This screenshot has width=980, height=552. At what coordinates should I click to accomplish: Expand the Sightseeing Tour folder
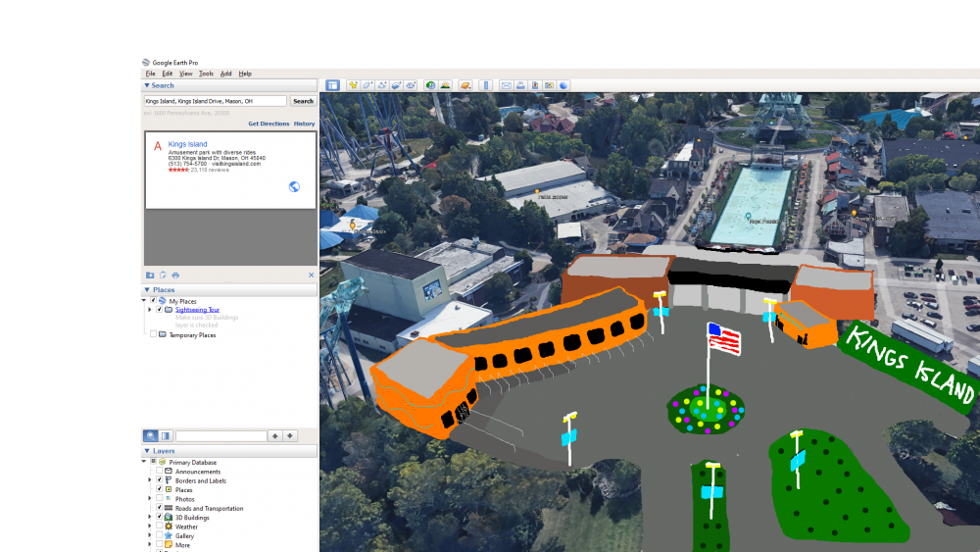[x=150, y=309]
